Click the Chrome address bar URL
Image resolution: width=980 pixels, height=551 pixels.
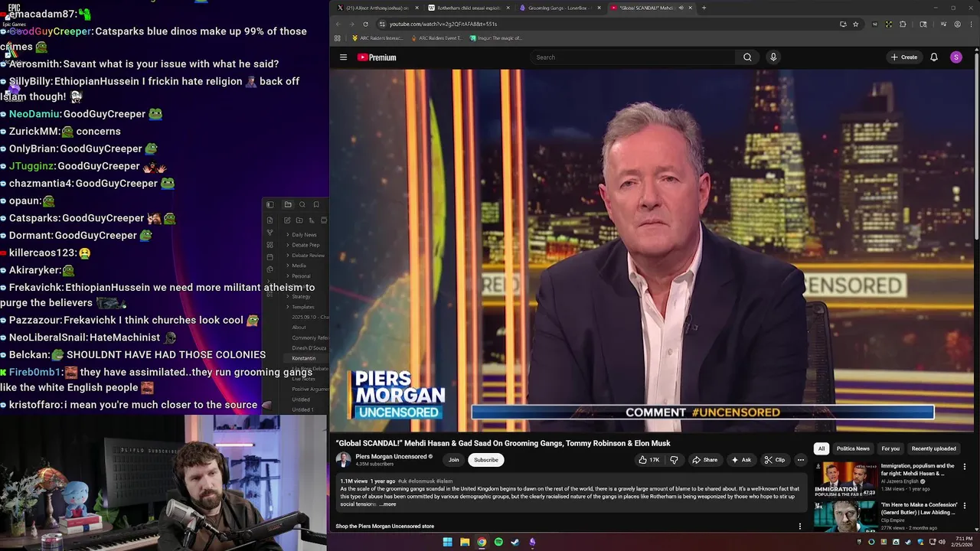click(443, 24)
